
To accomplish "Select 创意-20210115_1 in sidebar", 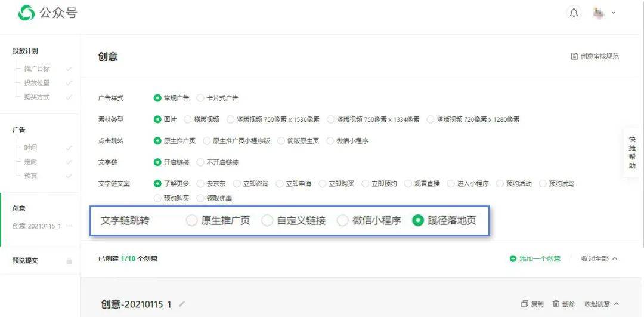I will (x=37, y=226).
